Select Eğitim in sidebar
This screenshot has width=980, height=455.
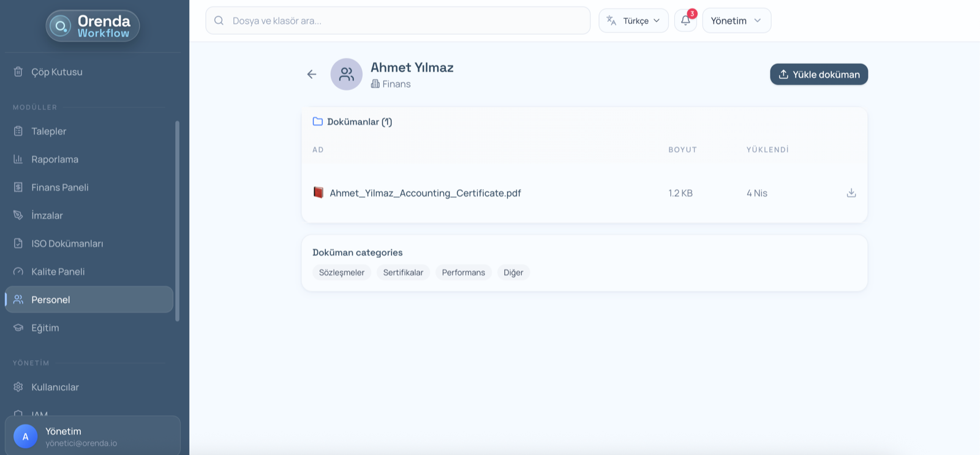pos(89,328)
